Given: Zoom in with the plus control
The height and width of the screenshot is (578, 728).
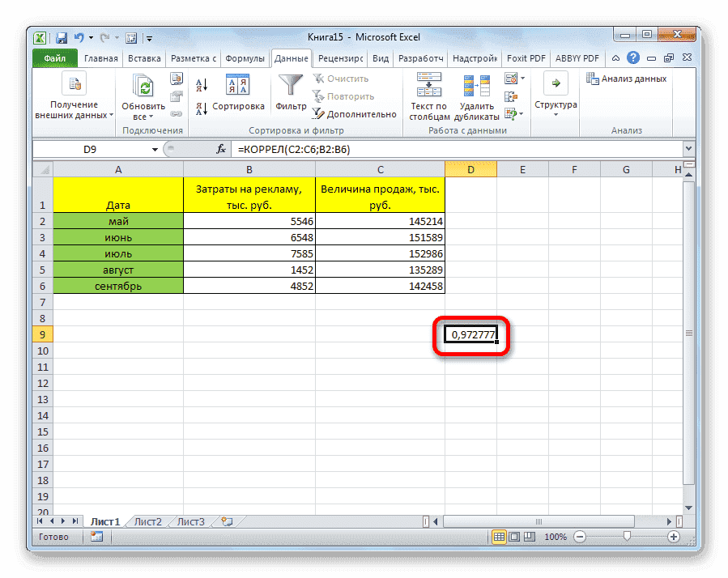Looking at the screenshot, I should (x=675, y=536).
